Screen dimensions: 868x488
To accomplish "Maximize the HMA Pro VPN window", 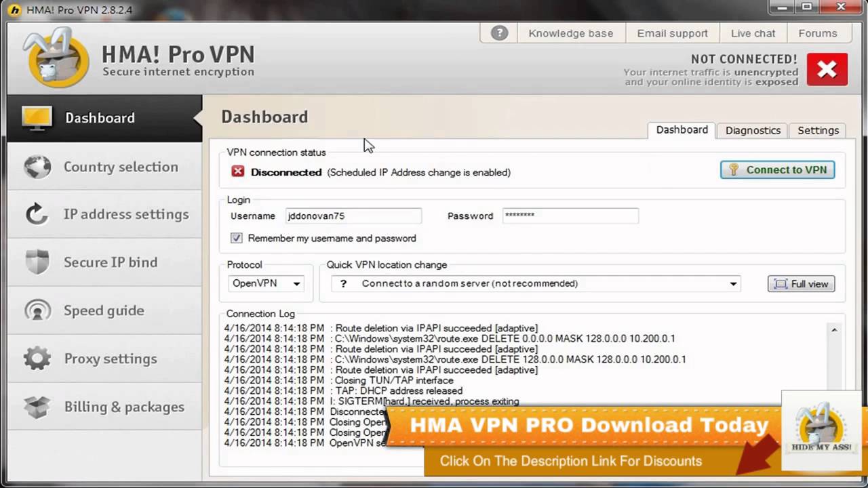I will (x=807, y=7).
